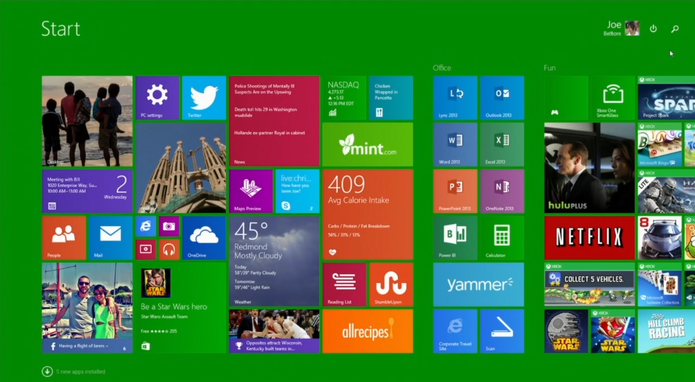Screen dimensions: 695x382
Task: Open the cathedral Photos tile
Action: [x=181, y=168]
